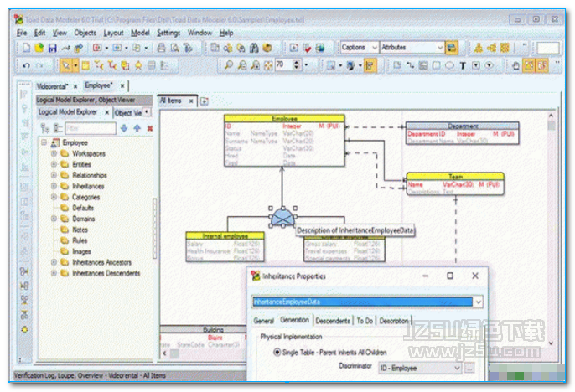This screenshot has width=575, height=392.
Task: Close the Logical Model Explorer tab
Action: click(106, 112)
